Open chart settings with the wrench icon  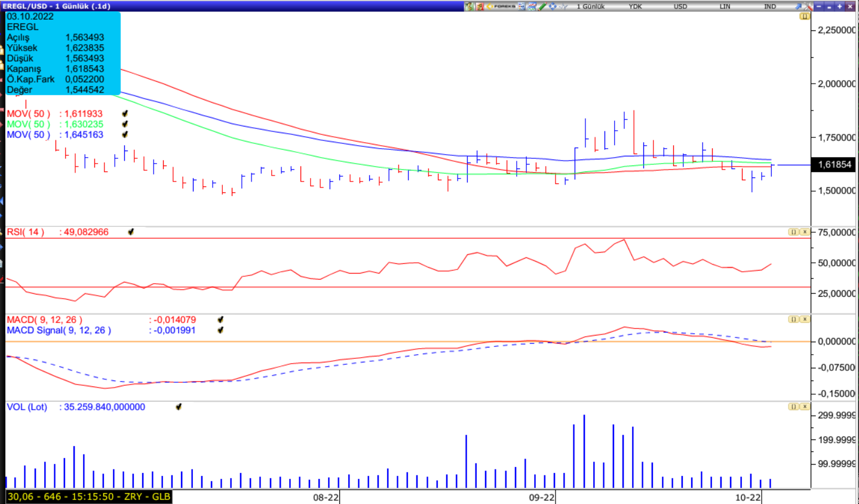point(808,6)
